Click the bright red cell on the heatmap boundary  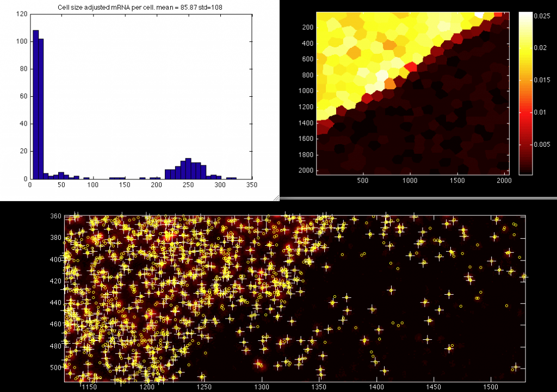coord(411,66)
